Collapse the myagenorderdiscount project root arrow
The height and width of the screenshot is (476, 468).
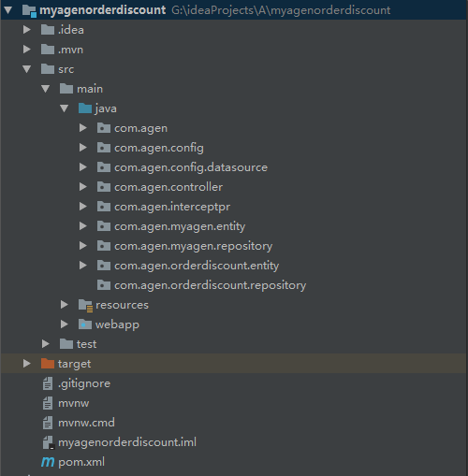coord(7,10)
